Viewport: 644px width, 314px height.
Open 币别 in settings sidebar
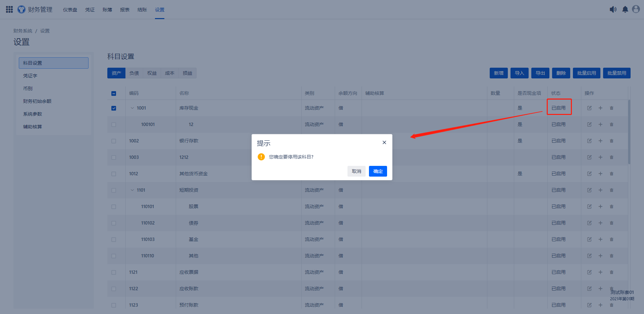pyautogui.click(x=54, y=88)
